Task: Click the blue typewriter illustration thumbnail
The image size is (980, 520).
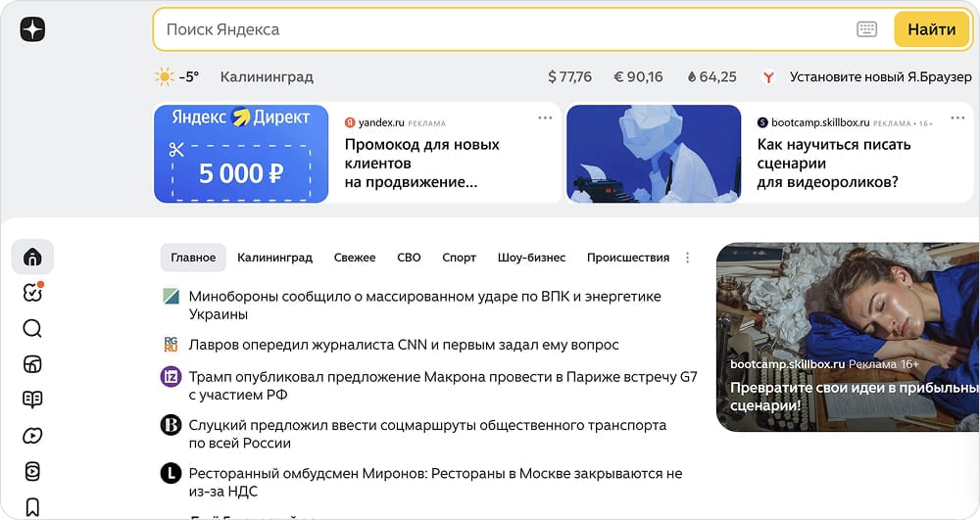Action: 654,154
